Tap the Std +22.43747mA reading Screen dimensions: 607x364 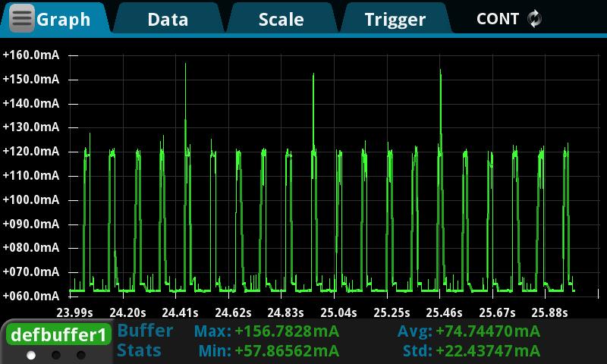point(469,351)
